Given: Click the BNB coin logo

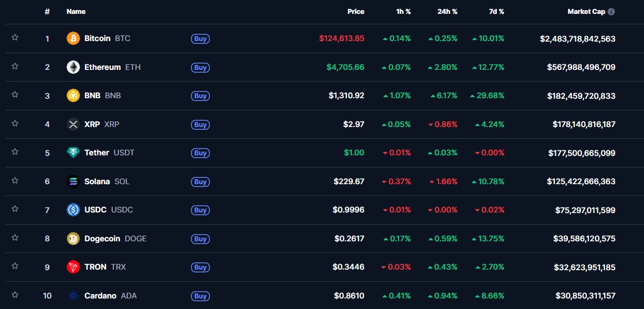Looking at the screenshot, I should click(73, 96).
